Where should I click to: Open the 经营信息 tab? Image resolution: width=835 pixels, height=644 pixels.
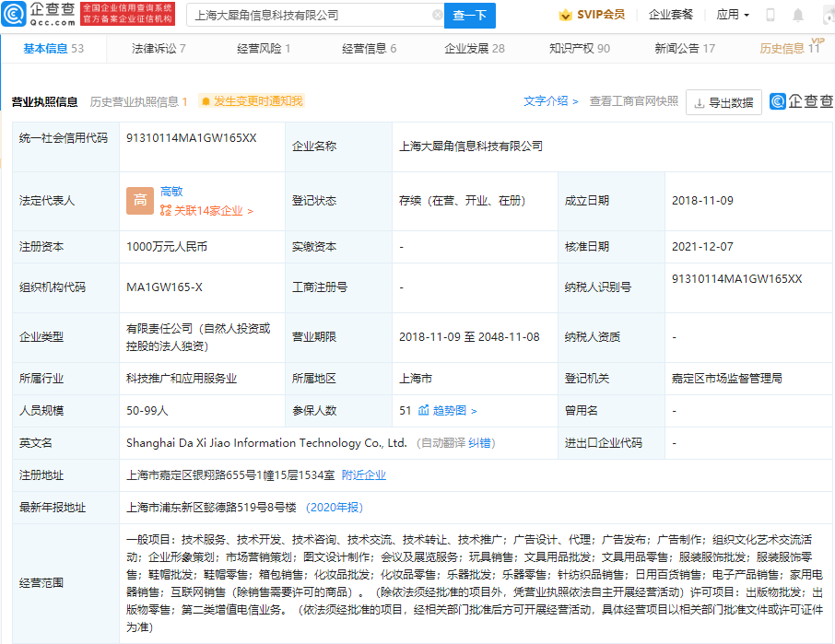click(x=369, y=49)
